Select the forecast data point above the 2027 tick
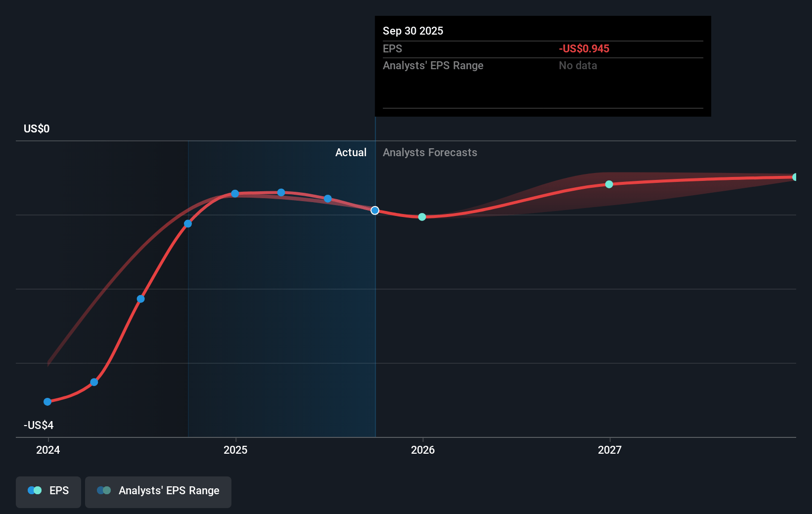Image resolution: width=812 pixels, height=514 pixels. 609,184
